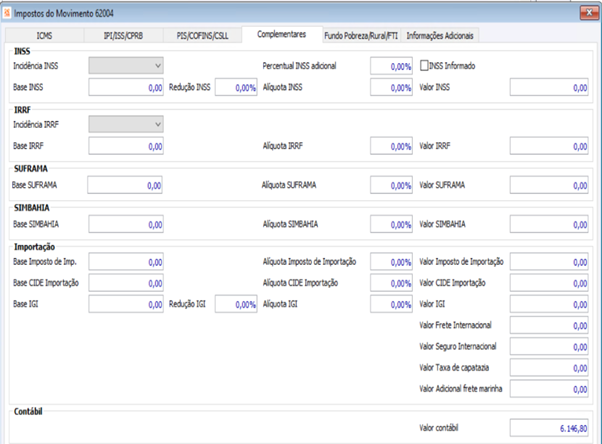Go to Fundo Pobreza/Rural/FTI tab
The image size is (602, 444).
[361, 36]
